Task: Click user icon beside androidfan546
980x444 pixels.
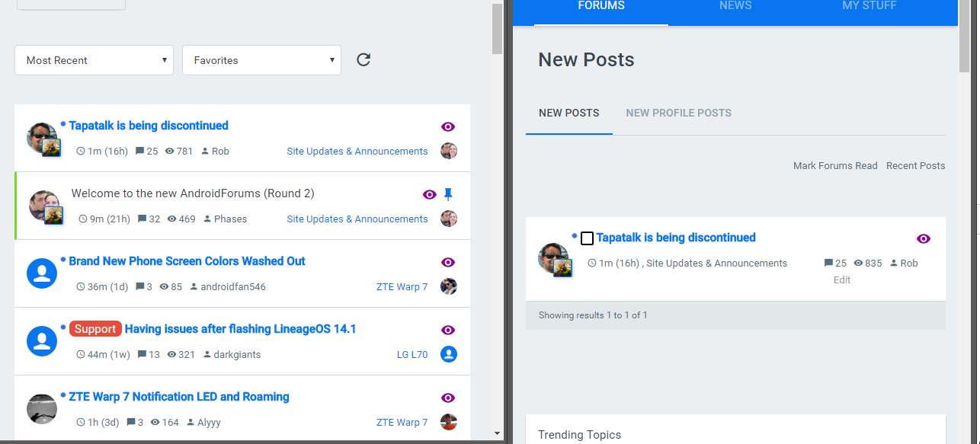Action: (x=194, y=287)
